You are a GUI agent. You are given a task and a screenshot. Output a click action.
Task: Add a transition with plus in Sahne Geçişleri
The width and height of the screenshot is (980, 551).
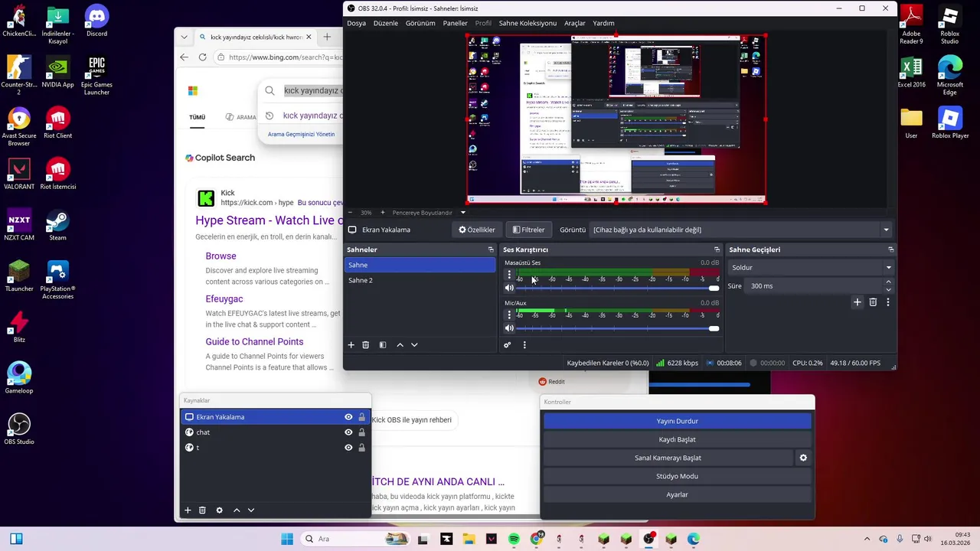857,302
